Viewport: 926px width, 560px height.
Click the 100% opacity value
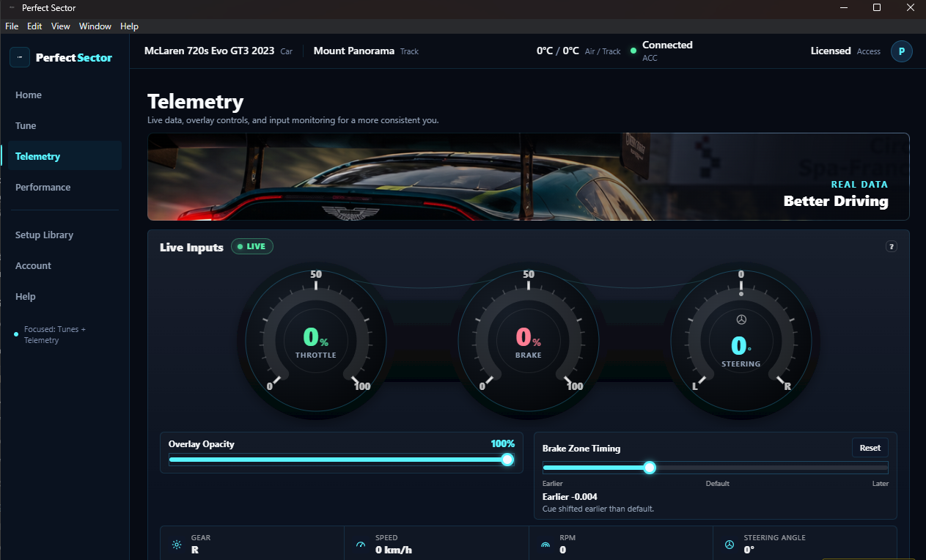tap(502, 444)
